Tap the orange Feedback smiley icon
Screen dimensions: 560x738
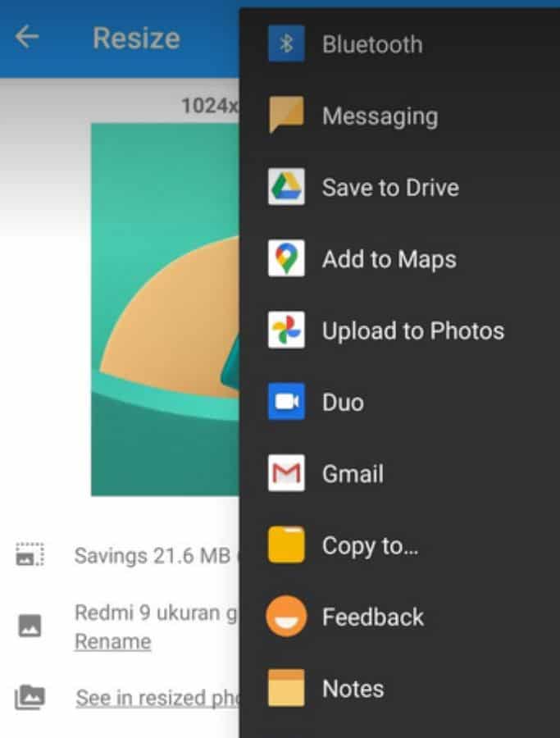[286, 617]
